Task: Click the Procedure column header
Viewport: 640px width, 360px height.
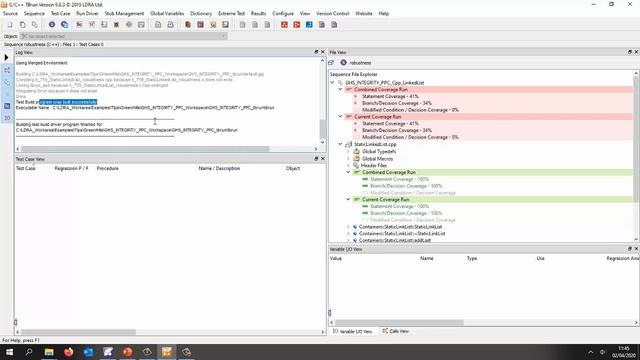Action: coord(108,168)
